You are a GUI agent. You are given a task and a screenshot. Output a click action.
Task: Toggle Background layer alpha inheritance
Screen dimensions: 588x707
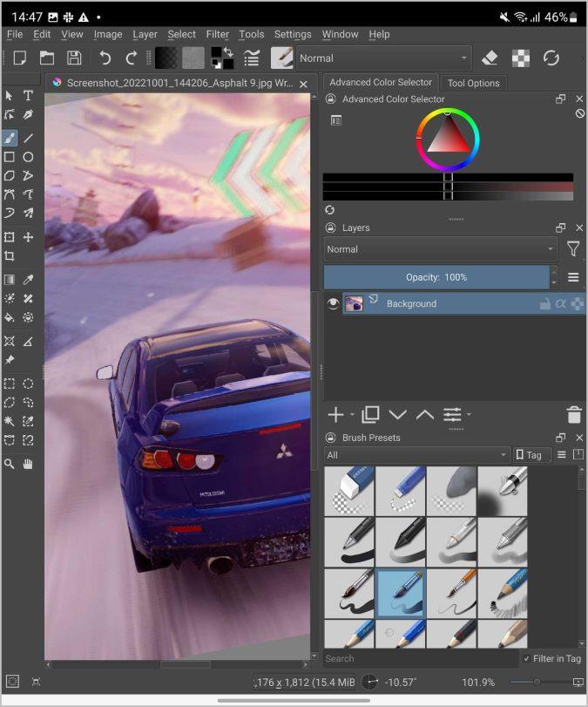tap(560, 304)
